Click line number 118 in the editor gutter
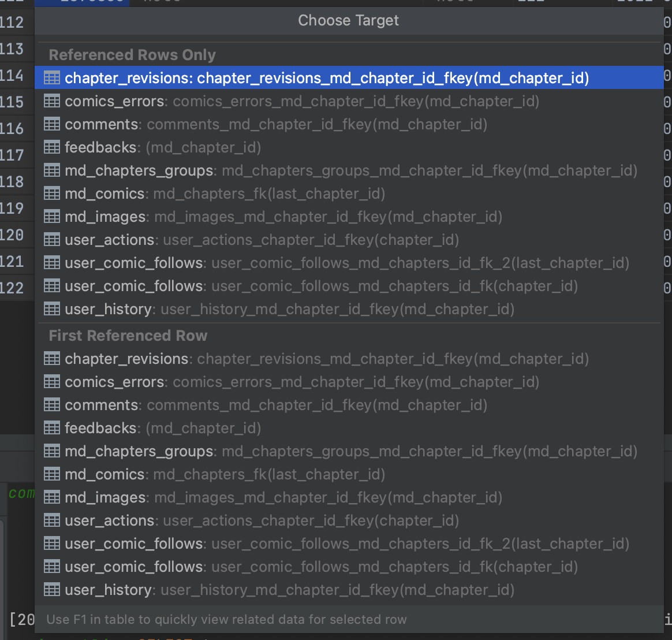 tap(17, 181)
